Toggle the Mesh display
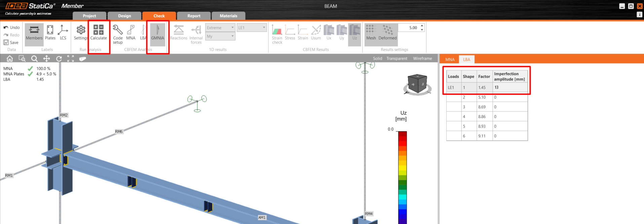Viewport: 644px width, 224px height. (x=371, y=33)
